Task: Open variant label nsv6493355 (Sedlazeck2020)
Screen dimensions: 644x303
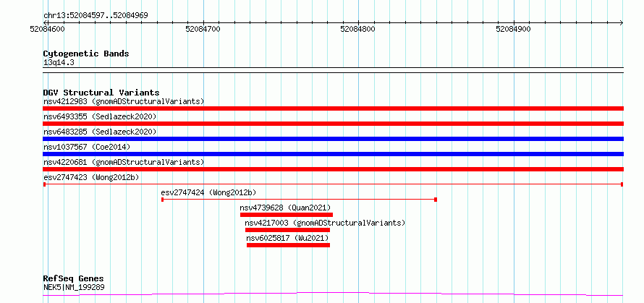Action: pos(100,116)
